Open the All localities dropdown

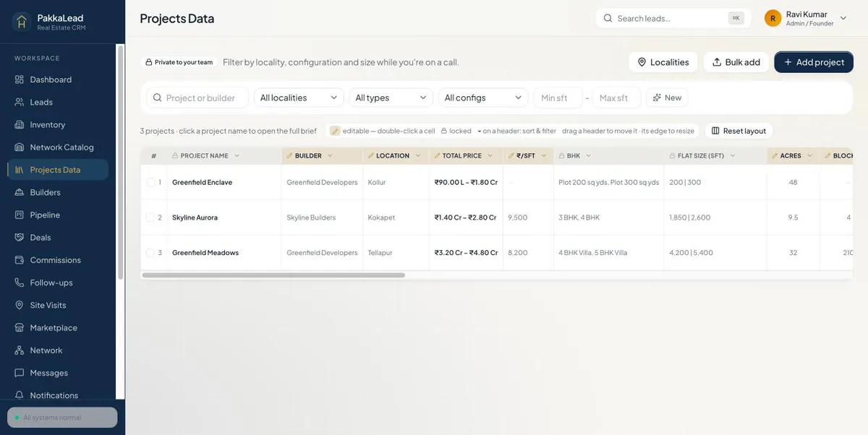[x=299, y=98]
